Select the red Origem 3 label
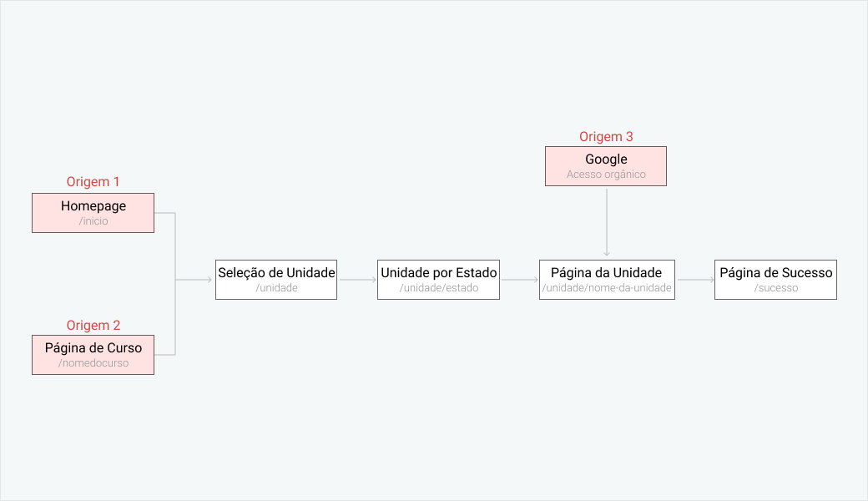 point(606,137)
